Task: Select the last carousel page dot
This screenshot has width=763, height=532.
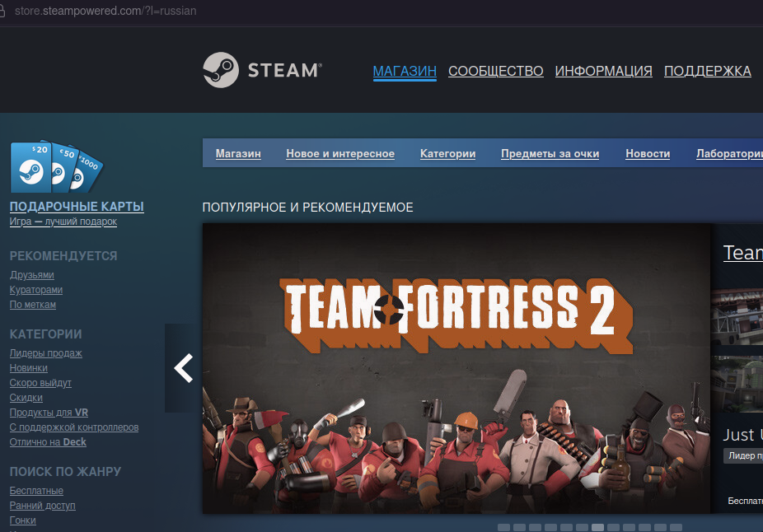Action: (x=676, y=527)
